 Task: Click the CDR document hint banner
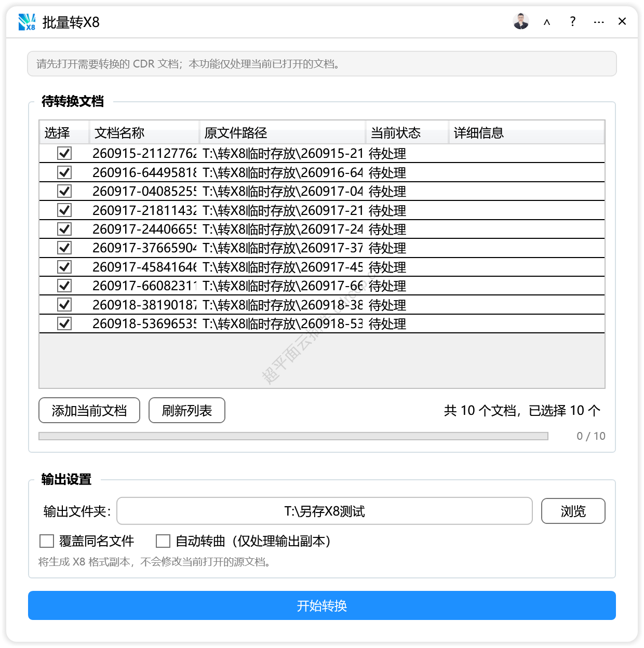click(322, 63)
